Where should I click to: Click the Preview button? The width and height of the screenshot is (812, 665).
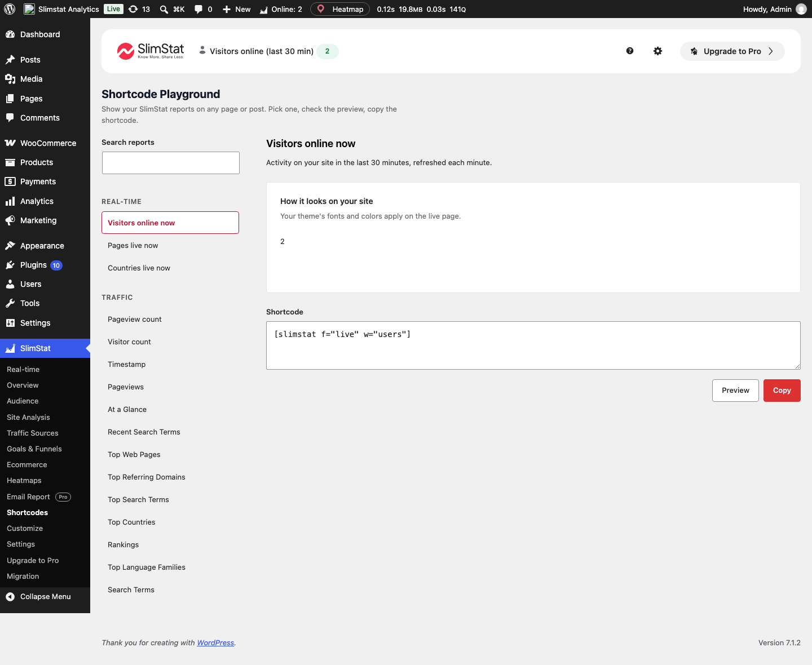(735, 391)
